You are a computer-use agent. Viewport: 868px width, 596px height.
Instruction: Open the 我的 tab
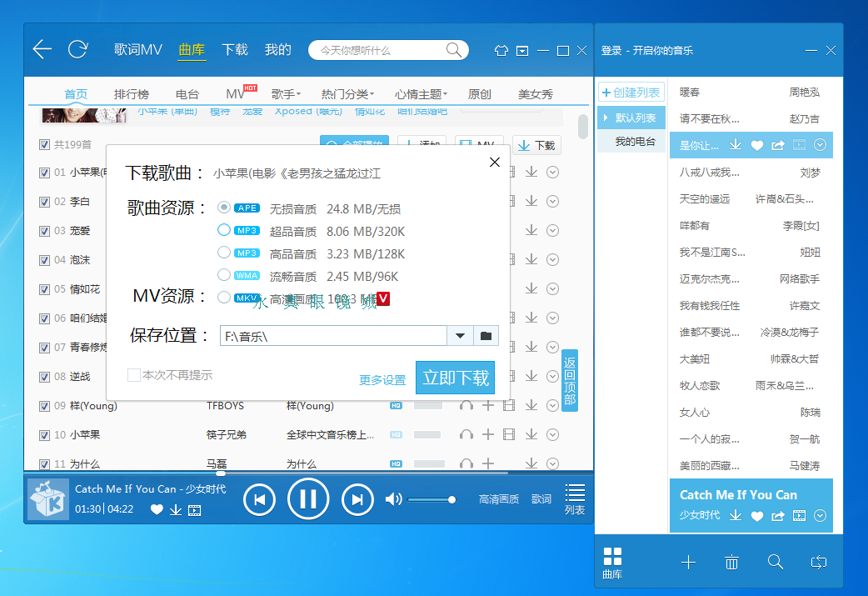coord(278,50)
